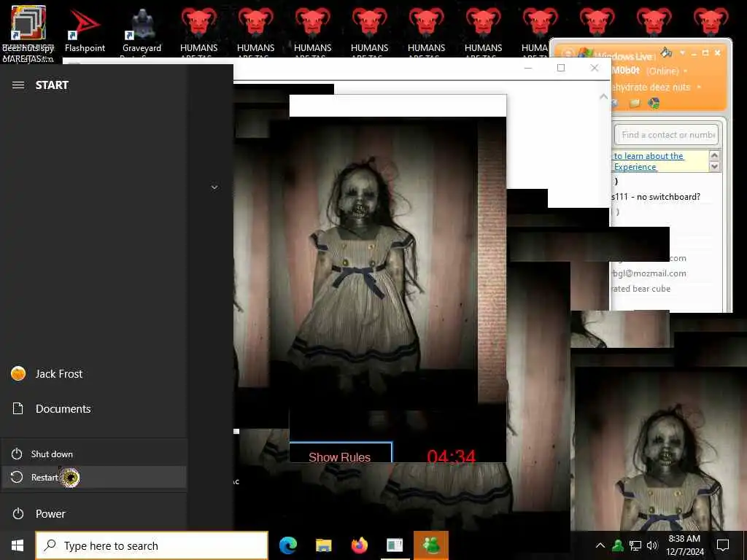The image size is (747, 560).
Task: Open Documents from the Start menu
Action: click(x=93, y=408)
